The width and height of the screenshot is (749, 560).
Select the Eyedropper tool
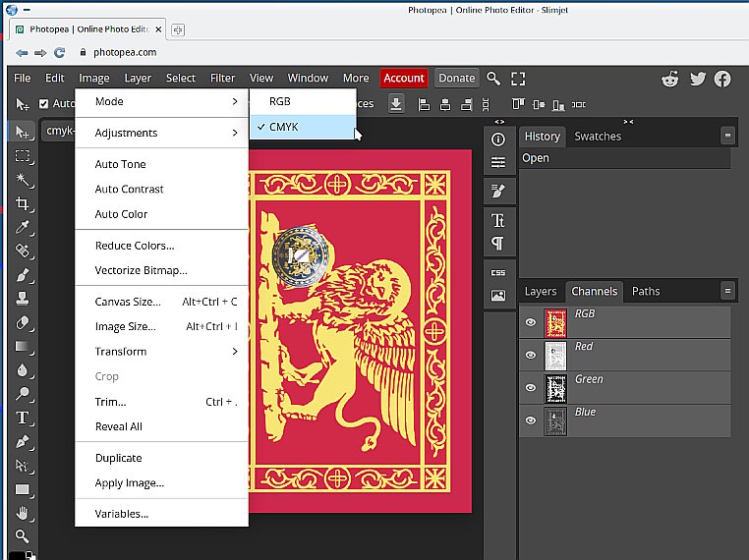pyautogui.click(x=23, y=228)
